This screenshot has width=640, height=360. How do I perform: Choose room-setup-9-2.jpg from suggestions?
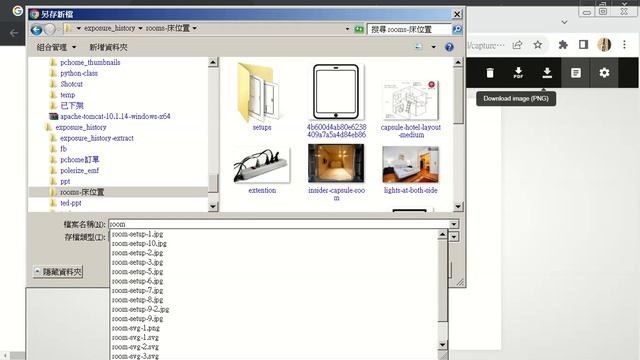tap(140, 309)
